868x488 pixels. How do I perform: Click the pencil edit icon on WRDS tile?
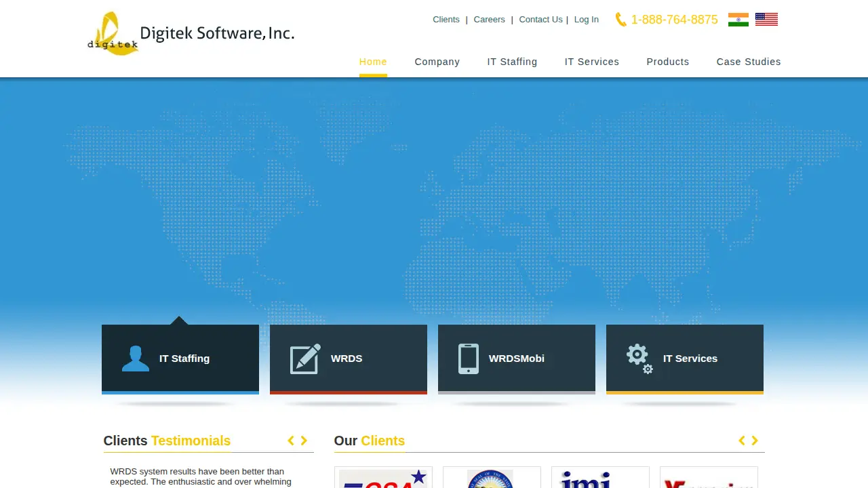305,359
